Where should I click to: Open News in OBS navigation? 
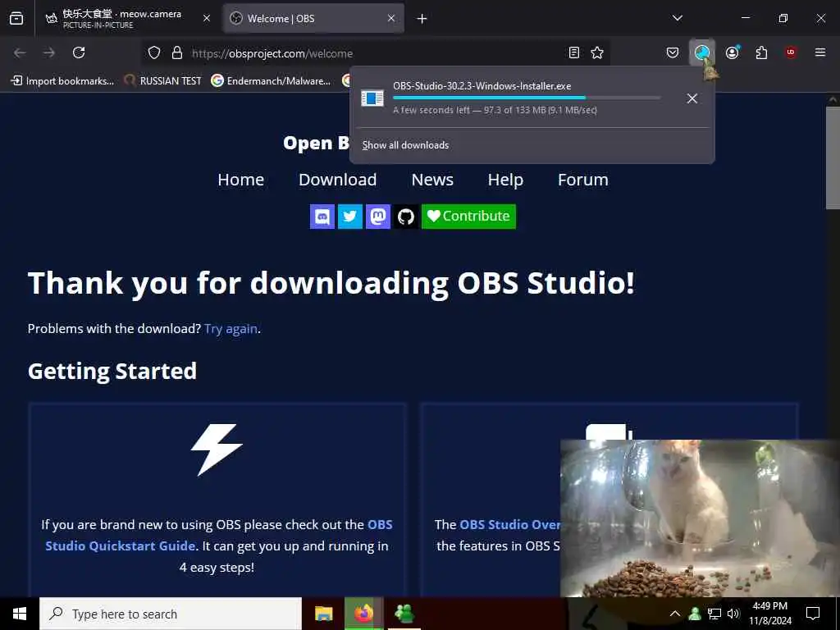432,180
